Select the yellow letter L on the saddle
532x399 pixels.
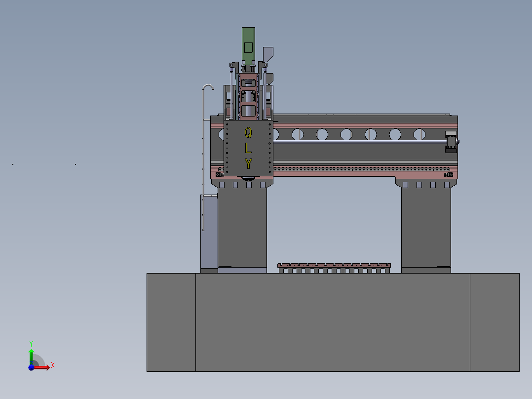248,148
